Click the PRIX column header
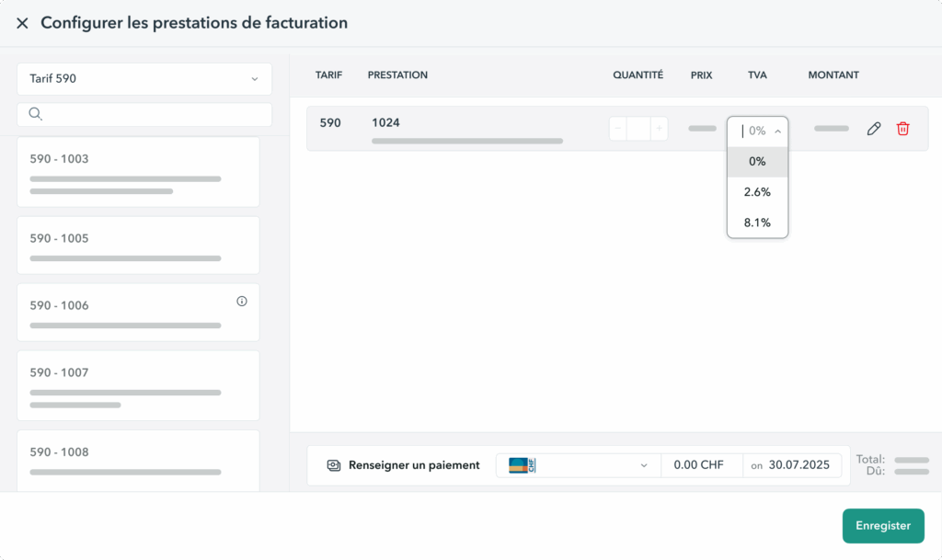 pyautogui.click(x=701, y=75)
